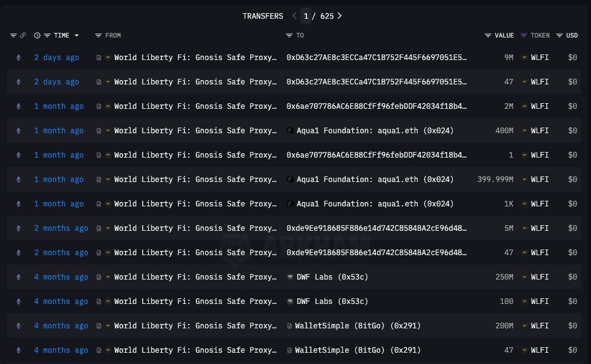The height and width of the screenshot is (364, 591).
Task: Click the 625 total pages text
Action: (327, 16)
